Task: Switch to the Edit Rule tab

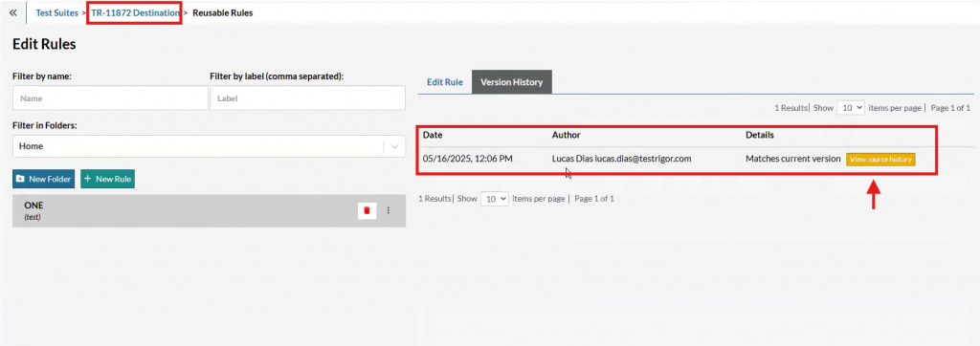Action: pos(444,82)
